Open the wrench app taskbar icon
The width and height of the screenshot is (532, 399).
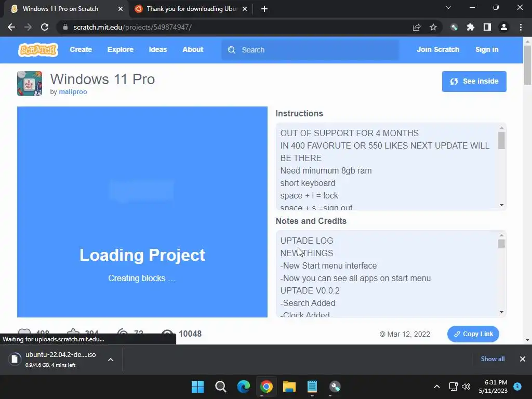pos(335,387)
